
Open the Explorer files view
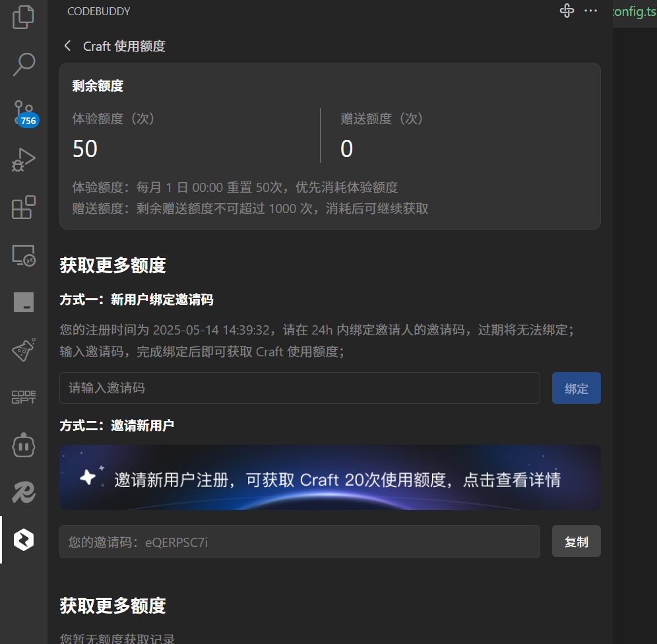[24, 16]
